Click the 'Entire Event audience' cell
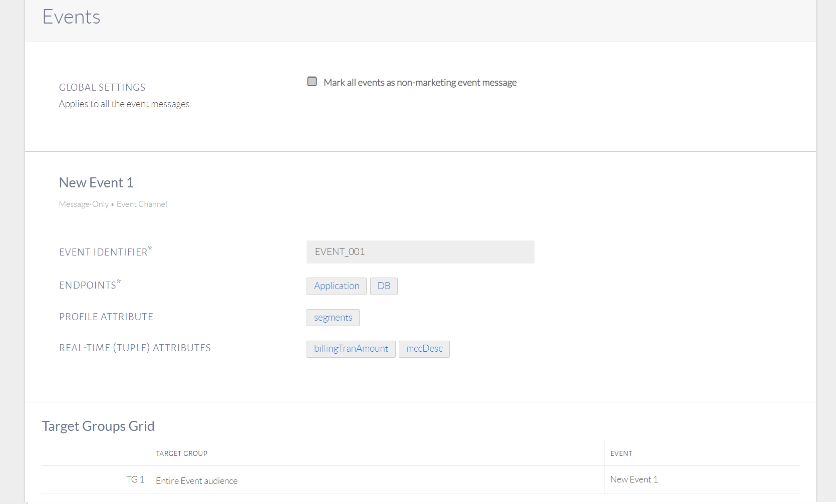Viewport: 836px width, 504px height. 197,481
